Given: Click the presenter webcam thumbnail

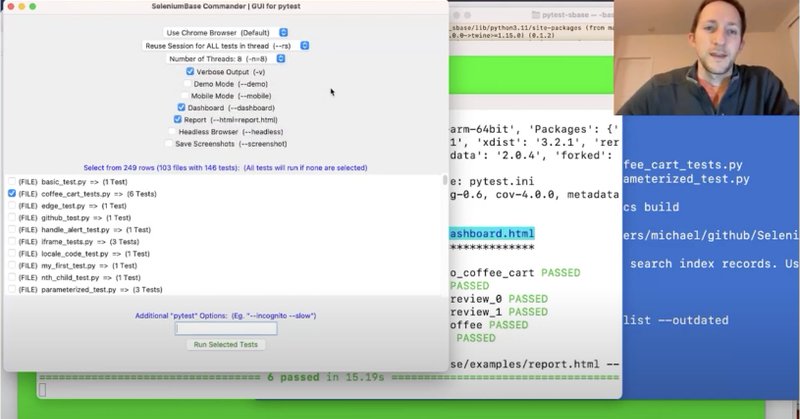Looking at the screenshot, I should click(707, 57).
